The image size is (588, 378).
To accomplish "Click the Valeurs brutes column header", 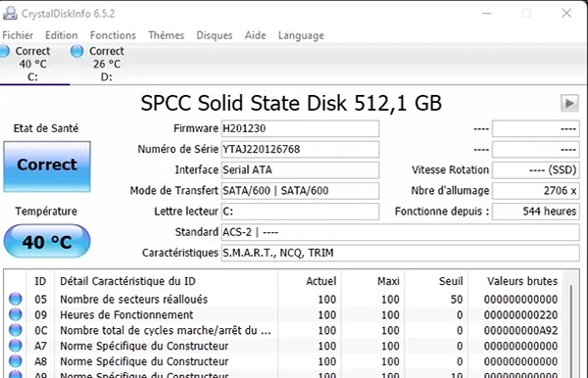I will (x=515, y=281).
